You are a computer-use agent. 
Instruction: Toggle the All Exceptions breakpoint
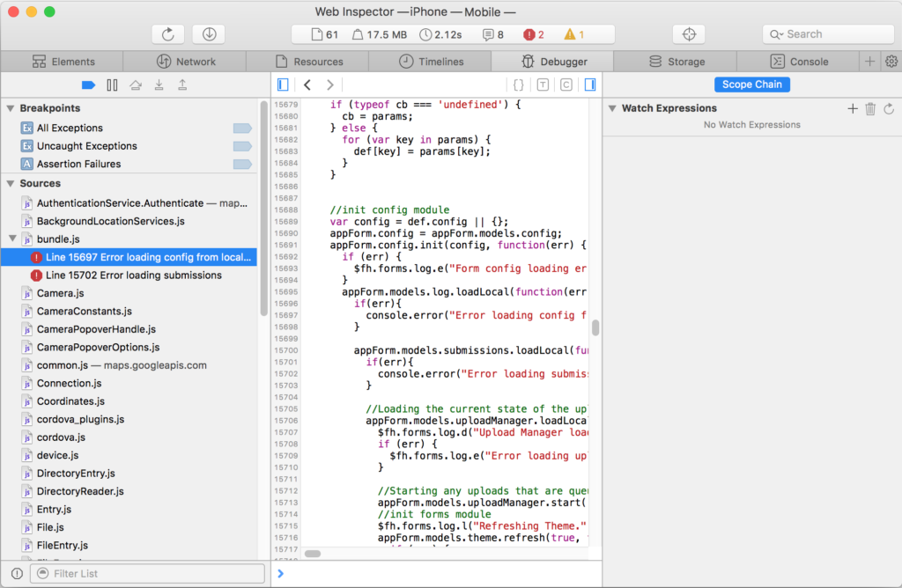tap(241, 128)
